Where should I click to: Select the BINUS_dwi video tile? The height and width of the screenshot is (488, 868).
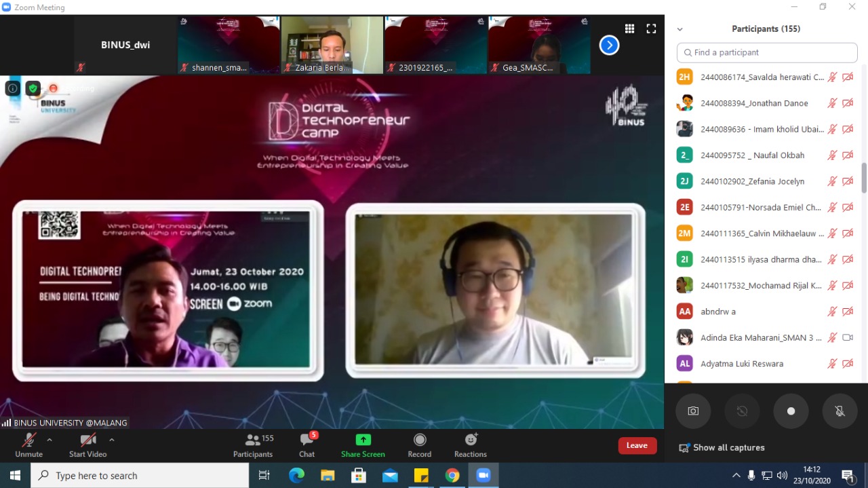click(125, 45)
